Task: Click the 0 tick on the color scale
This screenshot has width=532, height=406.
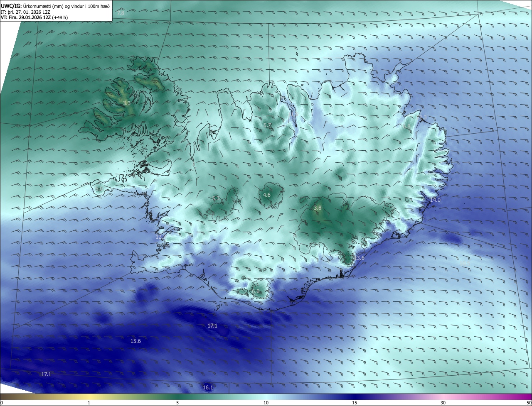Action: tap(2, 403)
